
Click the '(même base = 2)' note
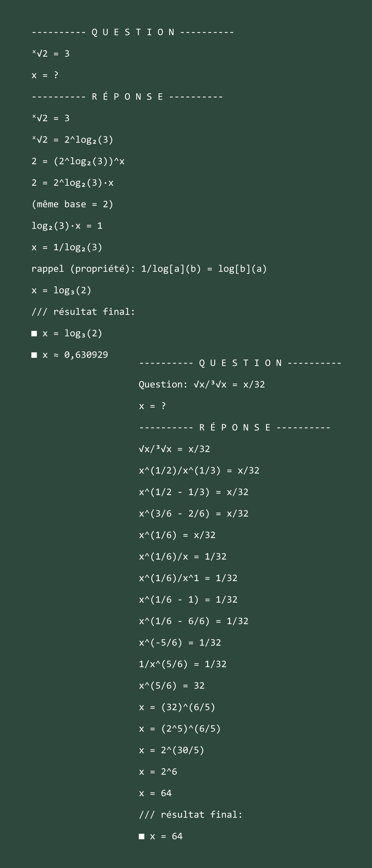pyautogui.click(x=72, y=204)
